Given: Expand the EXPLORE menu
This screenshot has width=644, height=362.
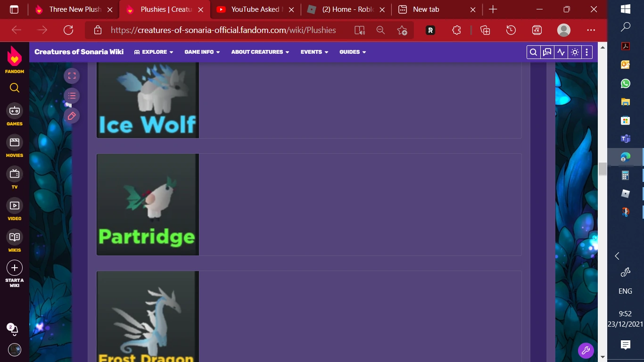Looking at the screenshot, I should tap(153, 52).
